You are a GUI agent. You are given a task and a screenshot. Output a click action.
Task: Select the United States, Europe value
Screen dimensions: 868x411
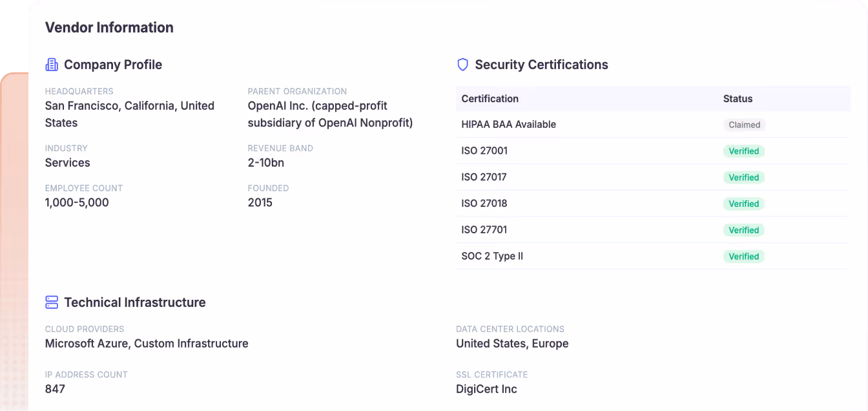click(512, 344)
